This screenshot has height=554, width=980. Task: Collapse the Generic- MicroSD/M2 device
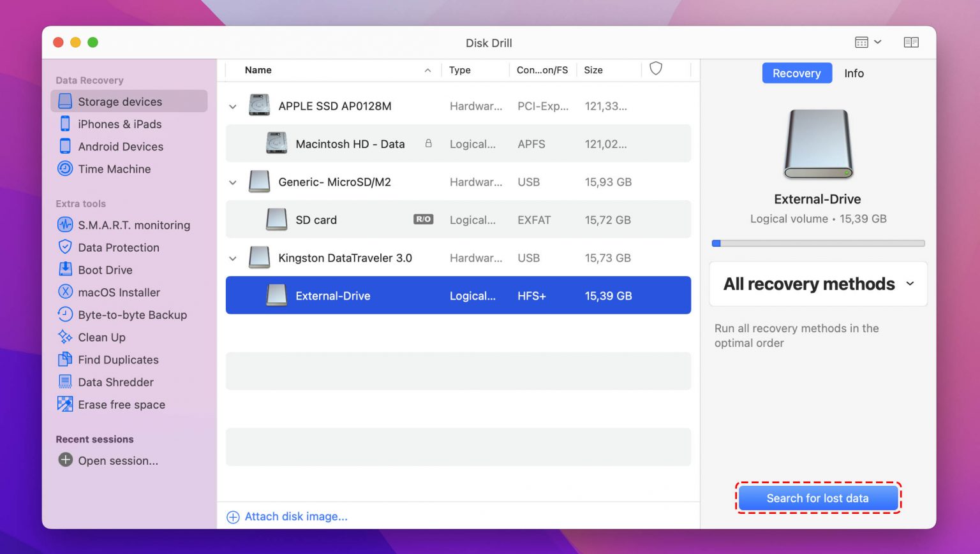click(x=233, y=182)
